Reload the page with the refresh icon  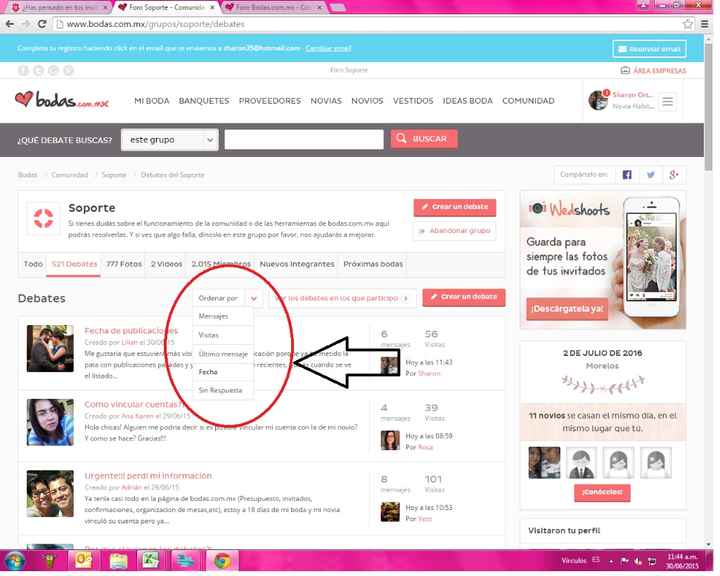(x=42, y=24)
